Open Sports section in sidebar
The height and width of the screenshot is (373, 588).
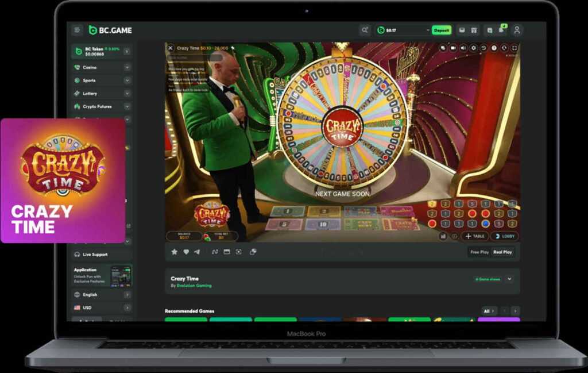click(x=89, y=80)
